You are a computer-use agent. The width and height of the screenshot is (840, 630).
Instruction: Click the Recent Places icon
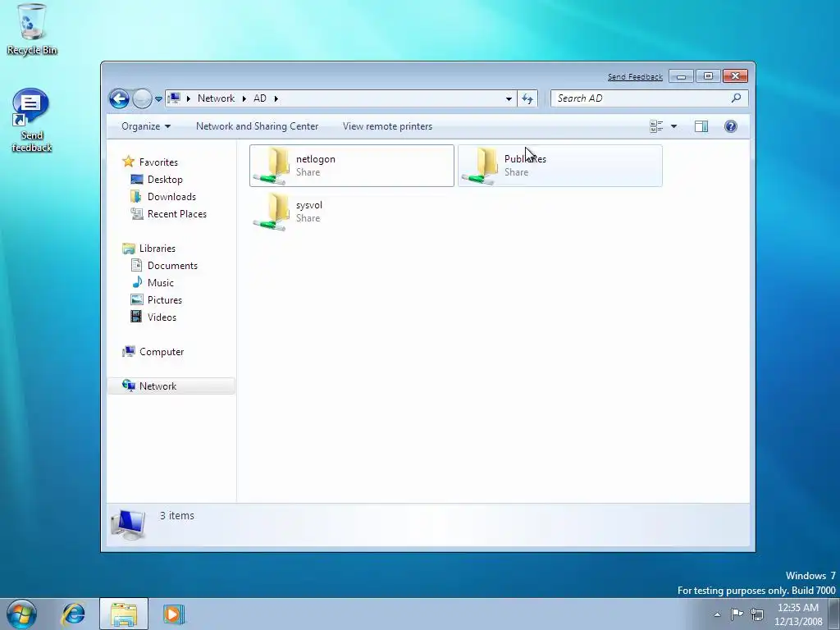click(137, 214)
